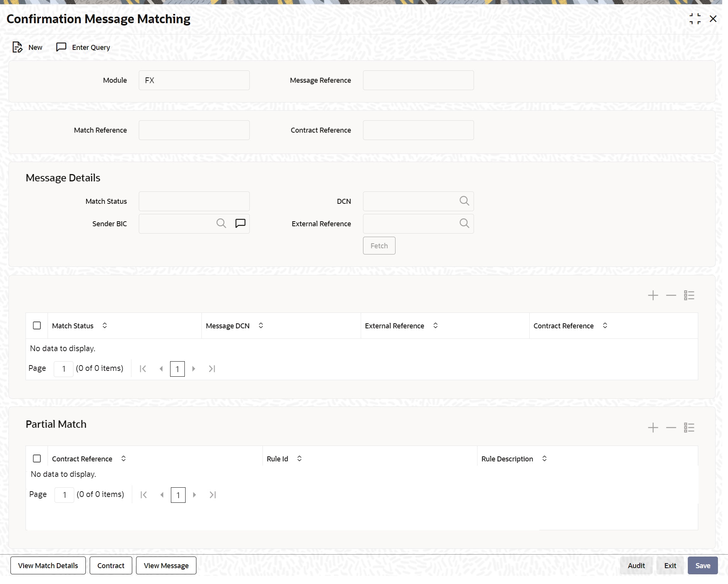Viewport: 728px width, 584px height.
Task: Go to next page of Partial Match table
Action: point(194,495)
